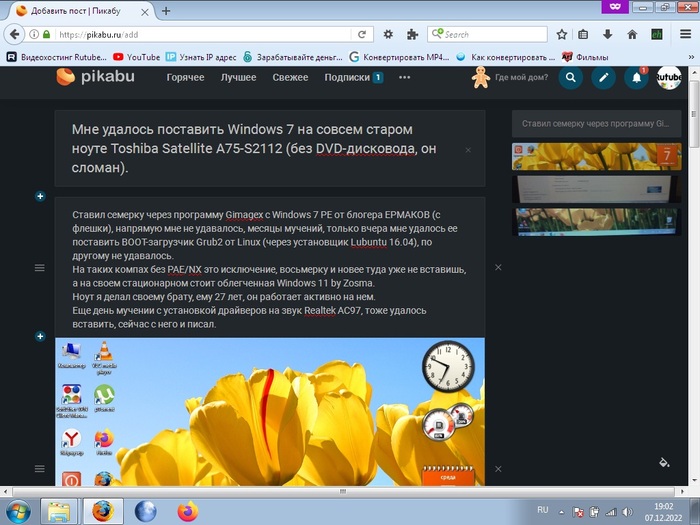Open the Конвертировать MP4 bookmark
Screen dimensions: 700x525
coord(399,57)
